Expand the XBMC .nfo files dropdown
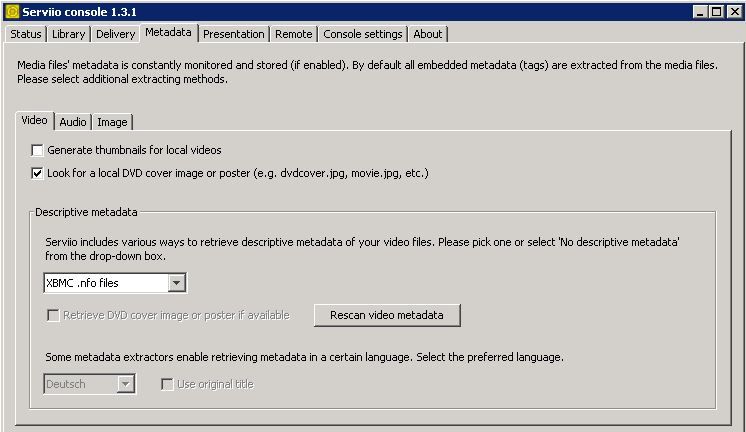 [176, 283]
